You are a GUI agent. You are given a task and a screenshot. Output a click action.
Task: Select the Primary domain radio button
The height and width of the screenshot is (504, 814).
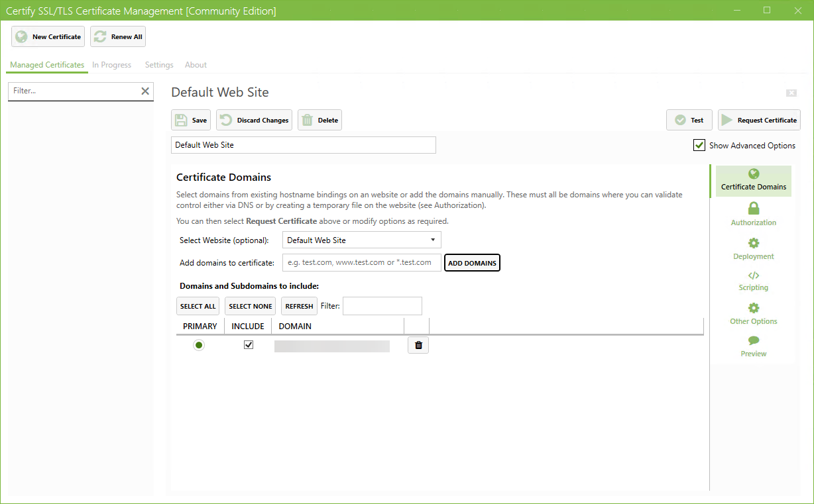pyautogui.click(x=199, y=345)
